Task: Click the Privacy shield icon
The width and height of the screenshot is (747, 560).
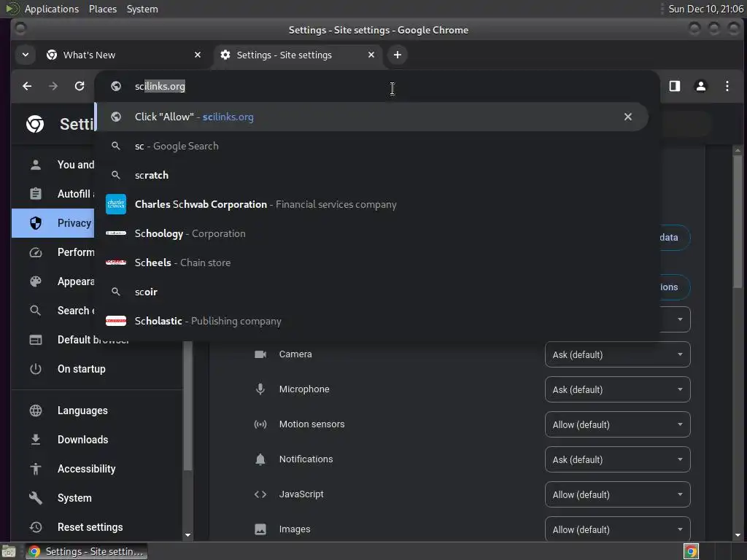Action: click(x=36, y=223)
